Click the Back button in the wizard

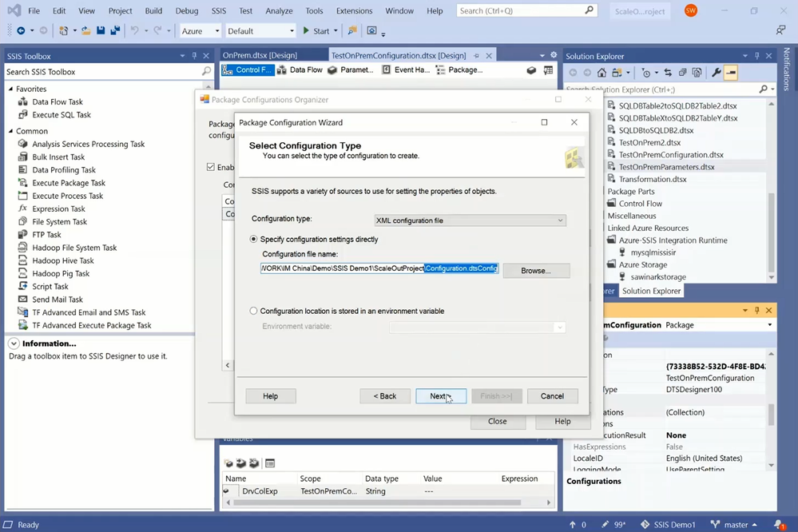point(385,396)
